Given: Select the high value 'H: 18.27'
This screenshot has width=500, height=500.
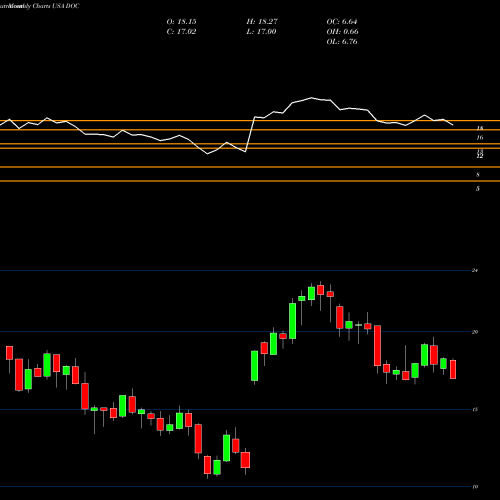Looking at the screenshot, I should coord(262,22).
